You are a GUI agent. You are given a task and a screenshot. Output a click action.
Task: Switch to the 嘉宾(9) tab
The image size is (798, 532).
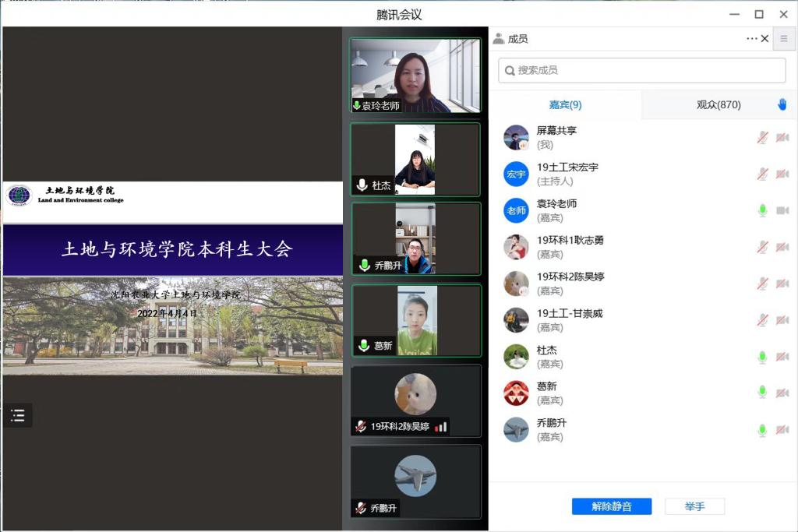(x=565, y=104)
